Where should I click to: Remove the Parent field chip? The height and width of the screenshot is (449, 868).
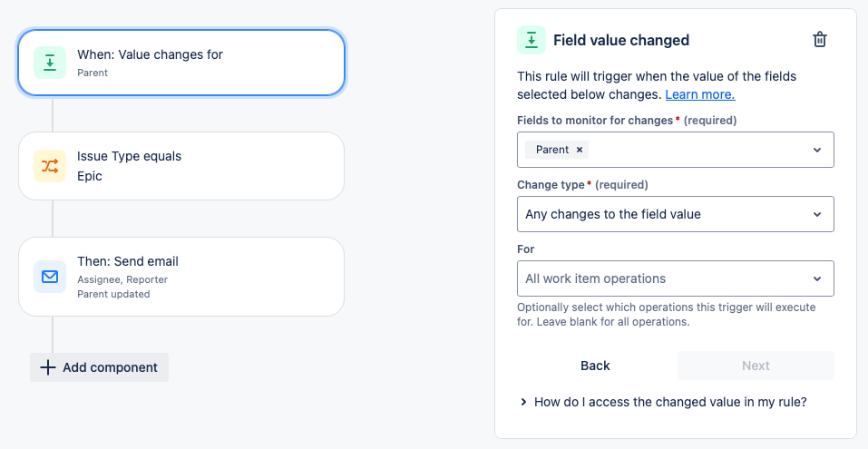[580, 150]
